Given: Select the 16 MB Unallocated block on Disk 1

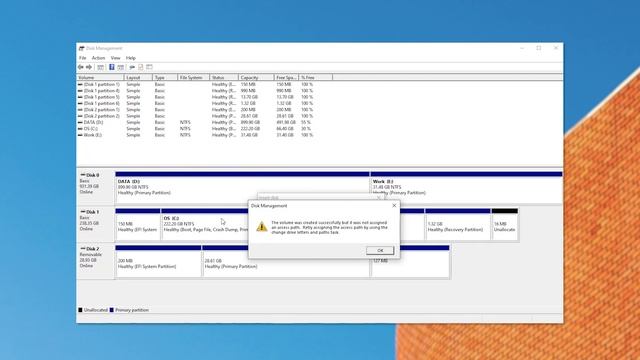Looking at the screenshot, I should point(505,224).
